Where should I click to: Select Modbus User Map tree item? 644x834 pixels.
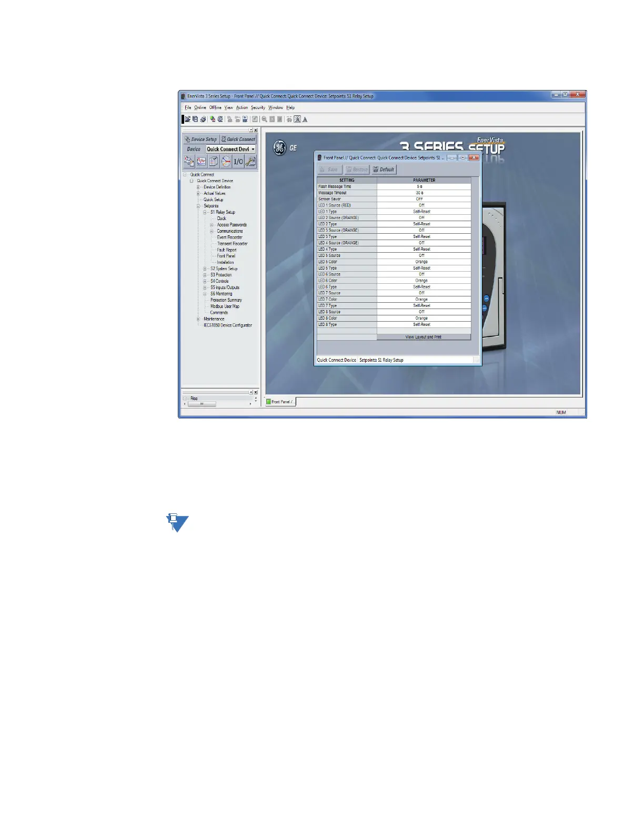(225, 306)
